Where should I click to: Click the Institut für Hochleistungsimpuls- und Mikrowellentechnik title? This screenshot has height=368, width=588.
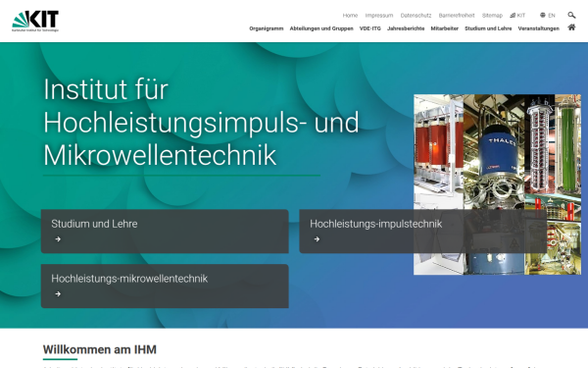point(201,122)
